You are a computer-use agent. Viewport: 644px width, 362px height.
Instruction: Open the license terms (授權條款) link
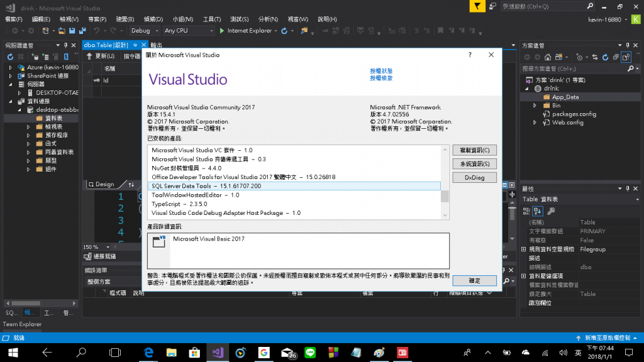(380, 78)
